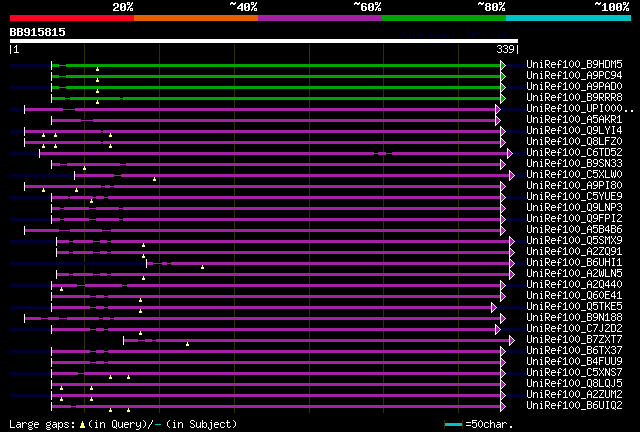This screenshot has height=432, width=640.
Task: Open the UniRef100_B6TX37 hit label
Action: 574,351
